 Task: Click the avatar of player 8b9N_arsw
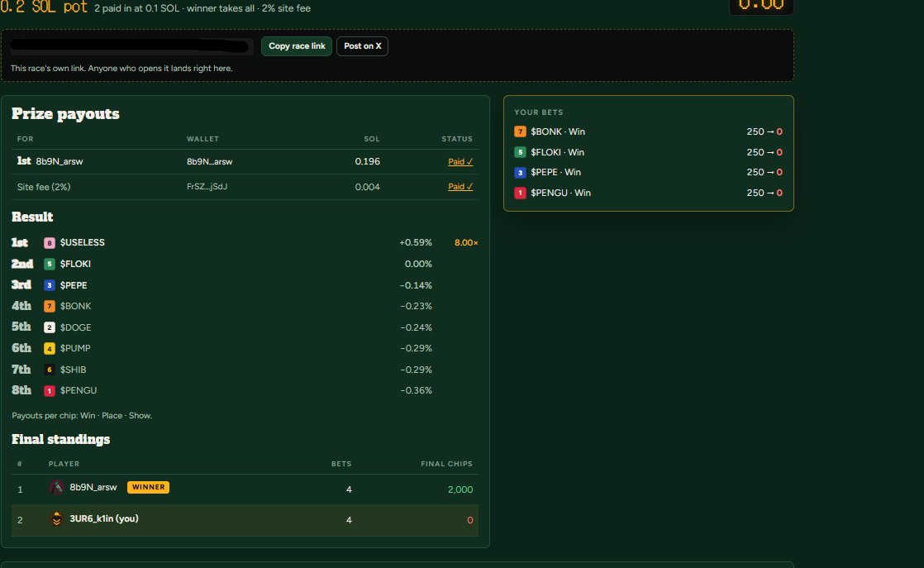point(56,488)
